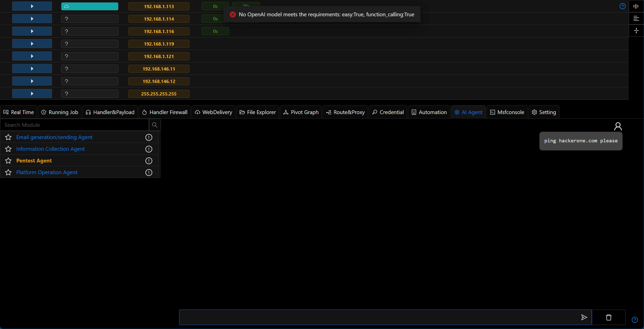Screen dimensions: 644x329
Task: Click the send message arrow icon
Action: click(x=584, y=317)
